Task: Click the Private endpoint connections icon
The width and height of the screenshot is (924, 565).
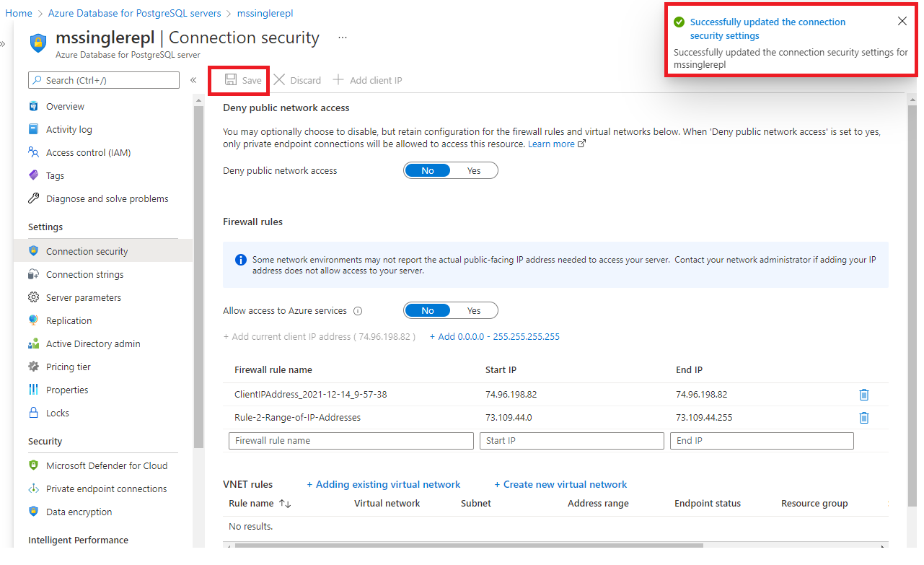Action: click(33, 489)
